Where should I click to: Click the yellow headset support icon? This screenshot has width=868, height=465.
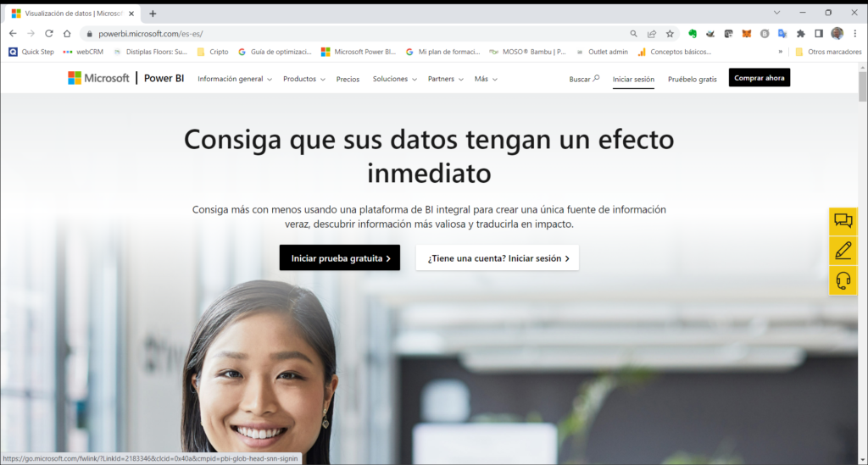click(x=843, y=281)
